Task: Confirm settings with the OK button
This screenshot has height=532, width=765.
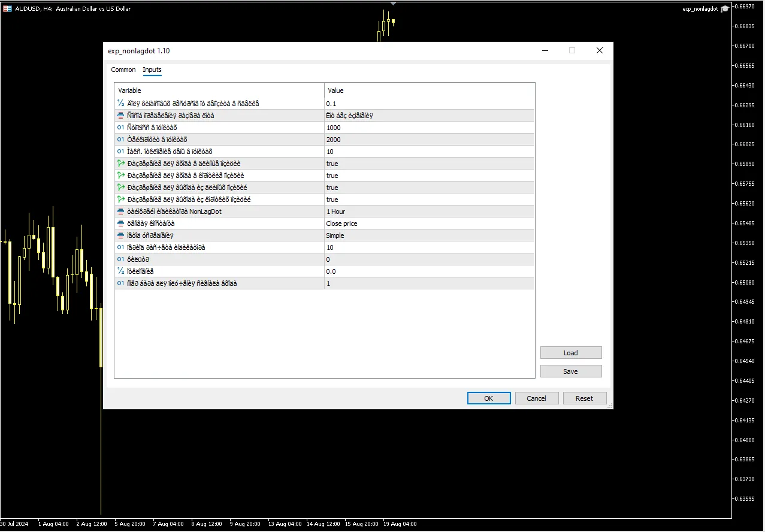Action: tap(489, 398)
